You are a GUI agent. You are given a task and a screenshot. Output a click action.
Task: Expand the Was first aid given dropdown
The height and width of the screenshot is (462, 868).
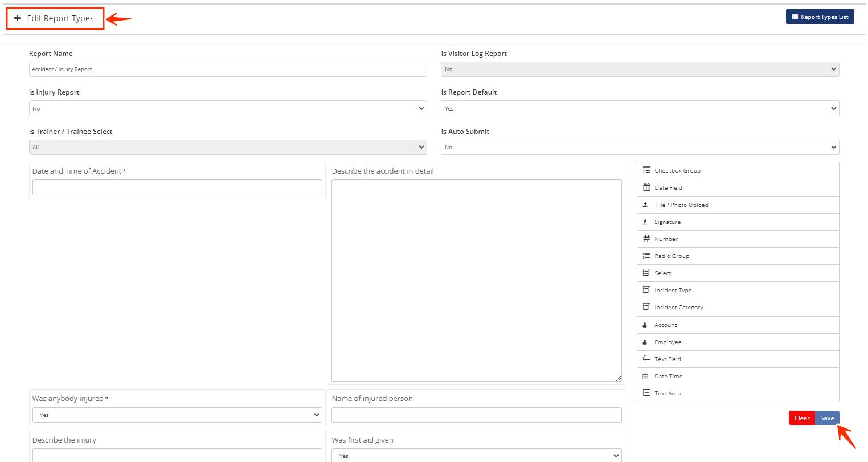pos(476,456)
